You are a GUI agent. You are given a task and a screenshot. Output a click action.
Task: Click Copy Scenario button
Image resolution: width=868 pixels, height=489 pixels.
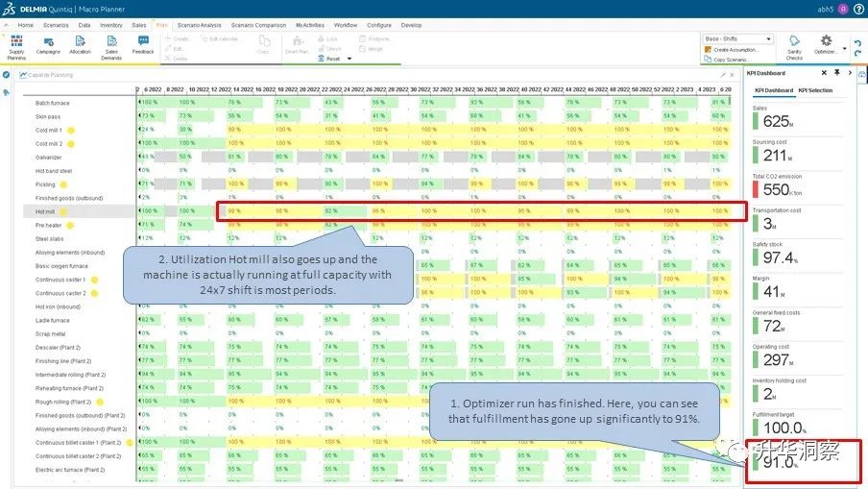pos(730,60)
